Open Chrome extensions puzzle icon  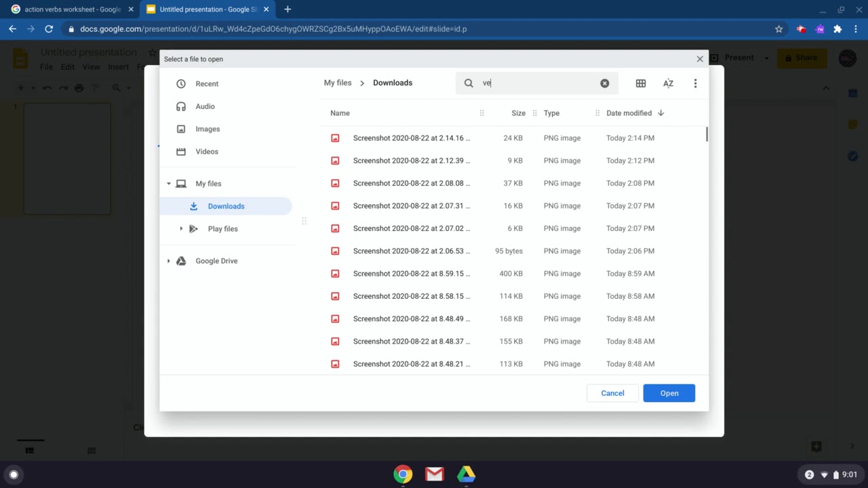point(837,29)
